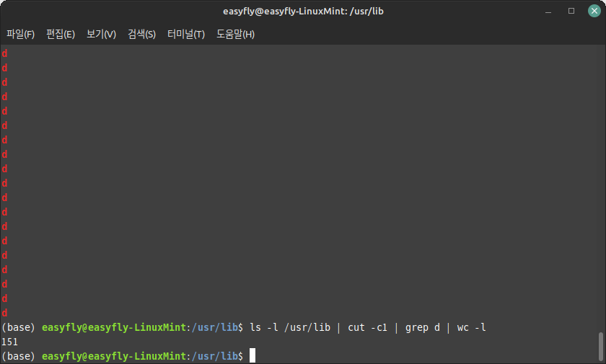Open the 도움말(H) menu

(x=235, y=35)
